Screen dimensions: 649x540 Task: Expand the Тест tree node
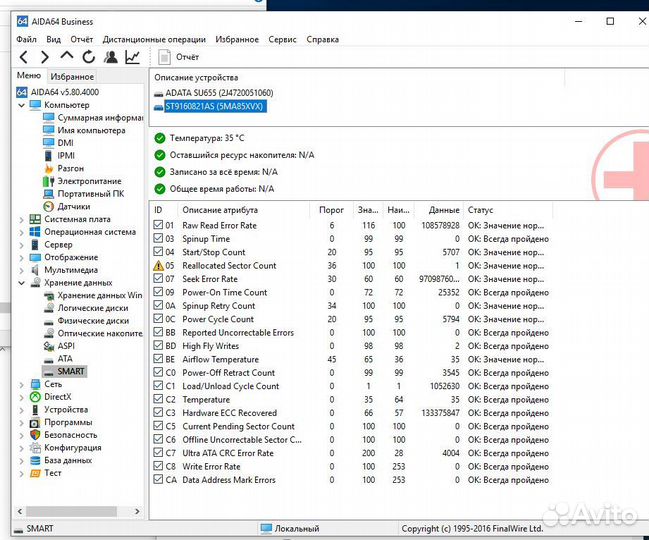click(x=22, y=474)
